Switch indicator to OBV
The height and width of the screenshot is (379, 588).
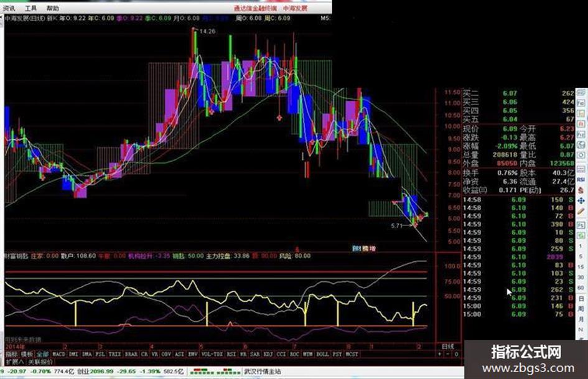click(x=166, y=354)
